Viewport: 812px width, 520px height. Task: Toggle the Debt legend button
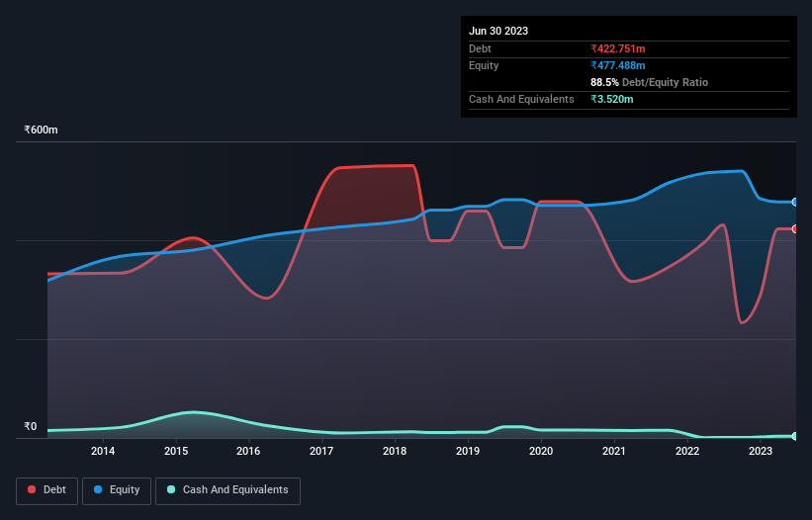click(46, 490)
